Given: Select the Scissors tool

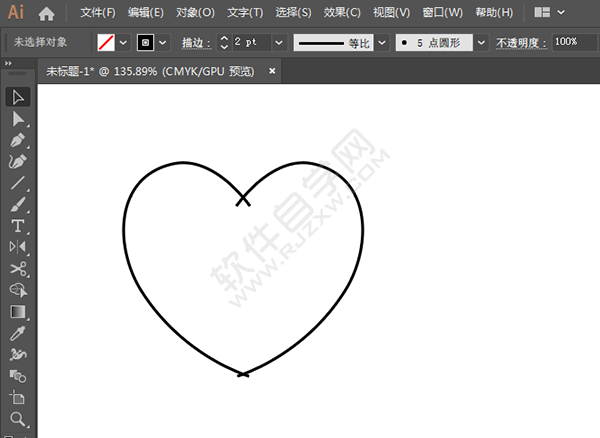Looking at the screenshot, I should [18, 269].
